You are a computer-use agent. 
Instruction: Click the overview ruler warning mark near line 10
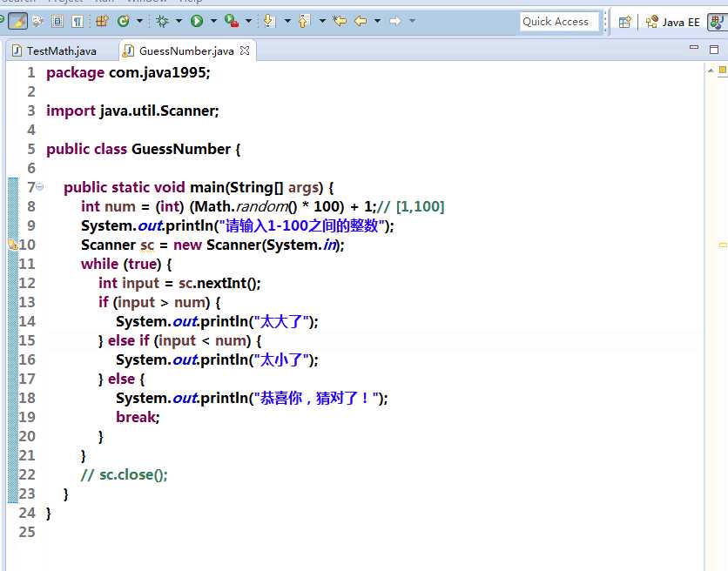coord(723,245)
